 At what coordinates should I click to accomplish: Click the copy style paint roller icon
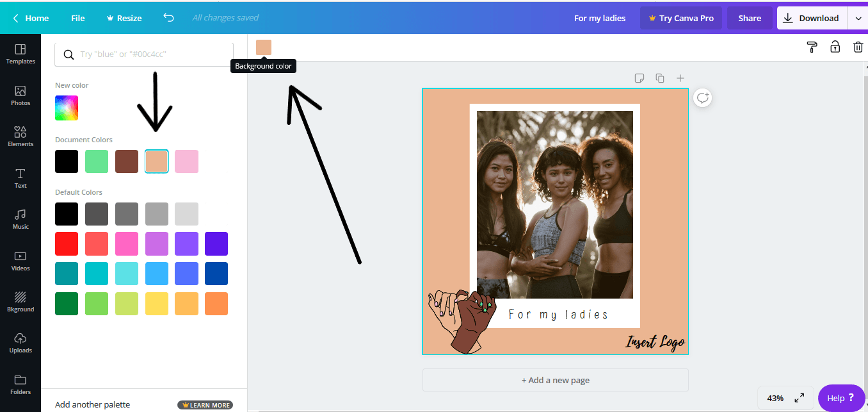(812, 47)
